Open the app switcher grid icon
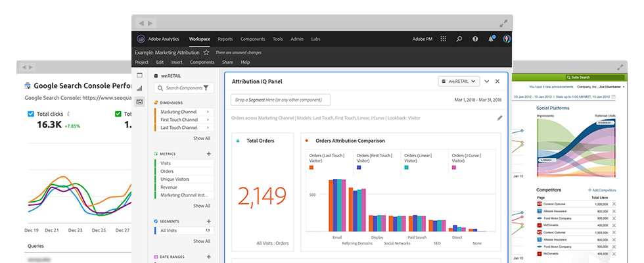The height and width of the screenshot is (263, 644). 443,39
